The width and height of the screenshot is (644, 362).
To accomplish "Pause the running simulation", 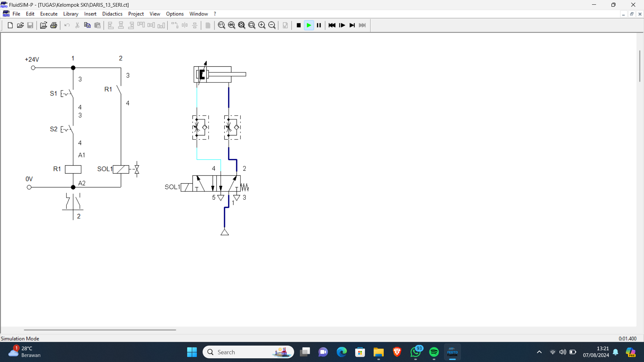I will pos(319,25).
